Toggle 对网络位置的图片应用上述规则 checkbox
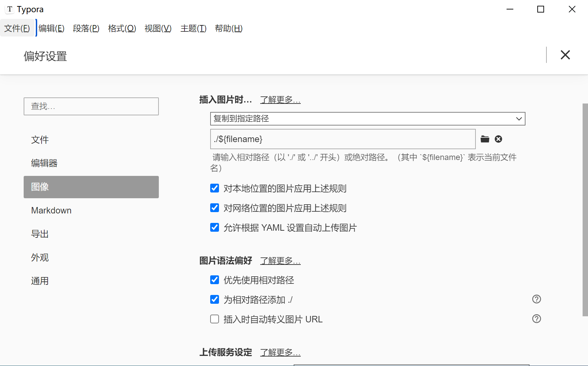This screenshot has height=366, width=588. (215, 208)
